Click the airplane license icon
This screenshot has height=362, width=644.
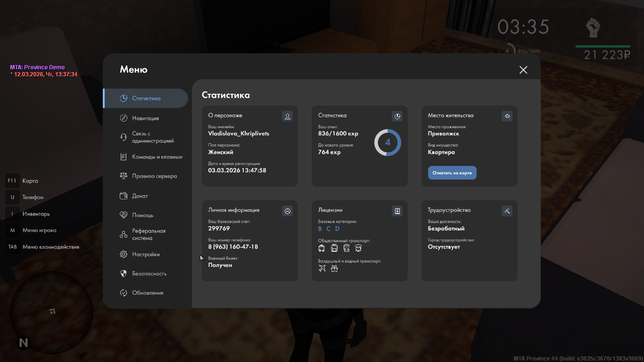click(x=322, y=269)
